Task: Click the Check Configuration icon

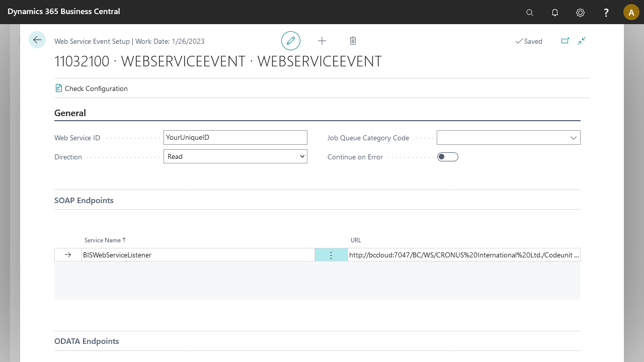Action: click(x=59, y=88)
